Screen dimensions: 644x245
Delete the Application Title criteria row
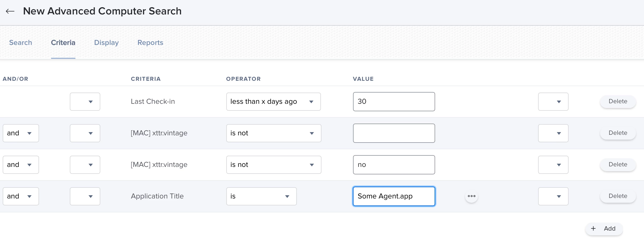[618, 196]
